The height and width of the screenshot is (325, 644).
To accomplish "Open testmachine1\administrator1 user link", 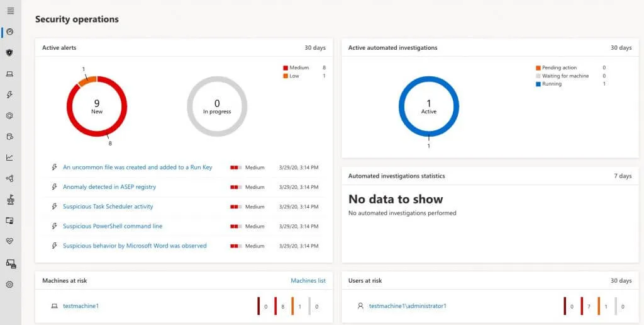I will [407, 306].
